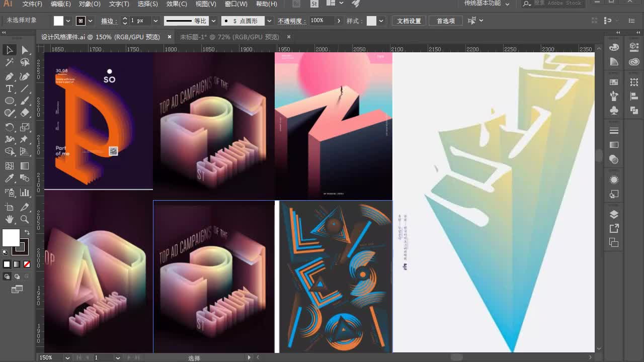The height and width of the screenshot is (362, 644).
Task: Select the Eraser tool
Action: (x=25, y=113)
